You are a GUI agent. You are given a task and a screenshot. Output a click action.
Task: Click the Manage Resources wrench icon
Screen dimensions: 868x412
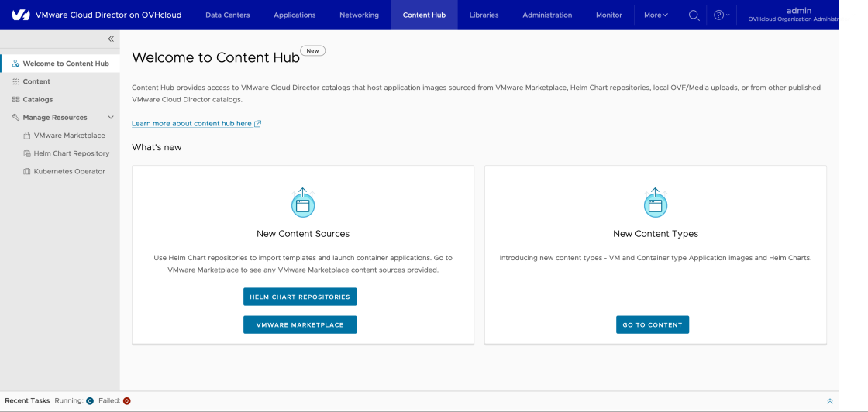coord(15,117)
